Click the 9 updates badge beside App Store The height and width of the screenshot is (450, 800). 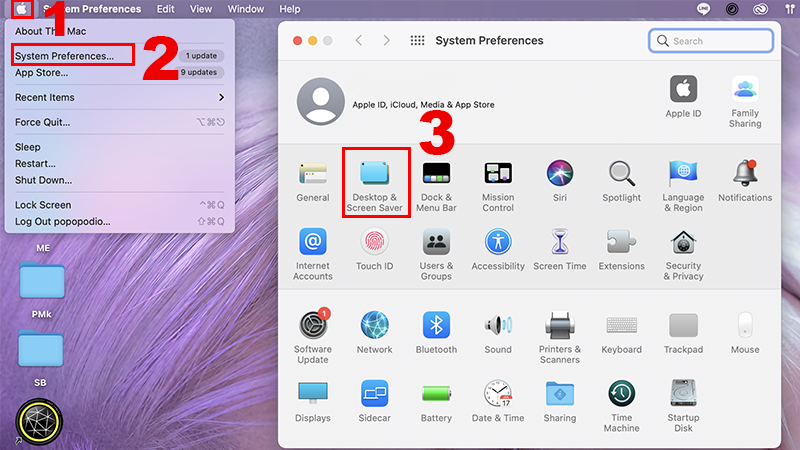pos(199,72)
